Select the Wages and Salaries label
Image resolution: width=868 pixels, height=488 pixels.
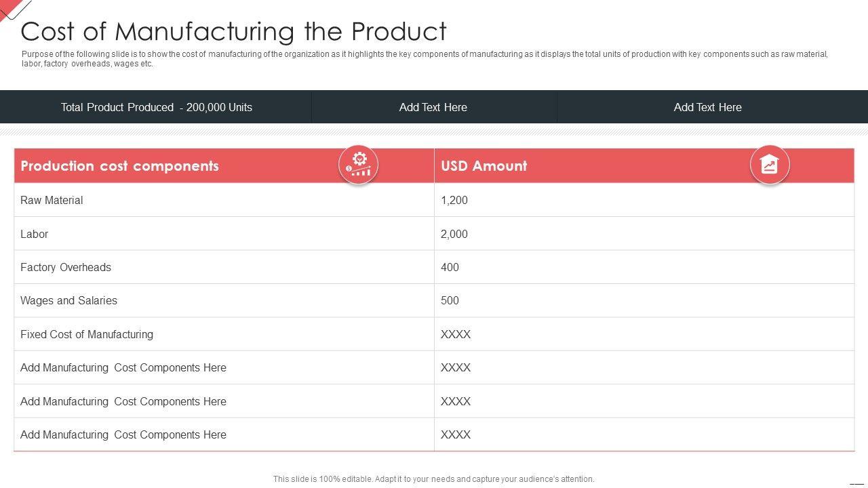click(x=68, y=300)
